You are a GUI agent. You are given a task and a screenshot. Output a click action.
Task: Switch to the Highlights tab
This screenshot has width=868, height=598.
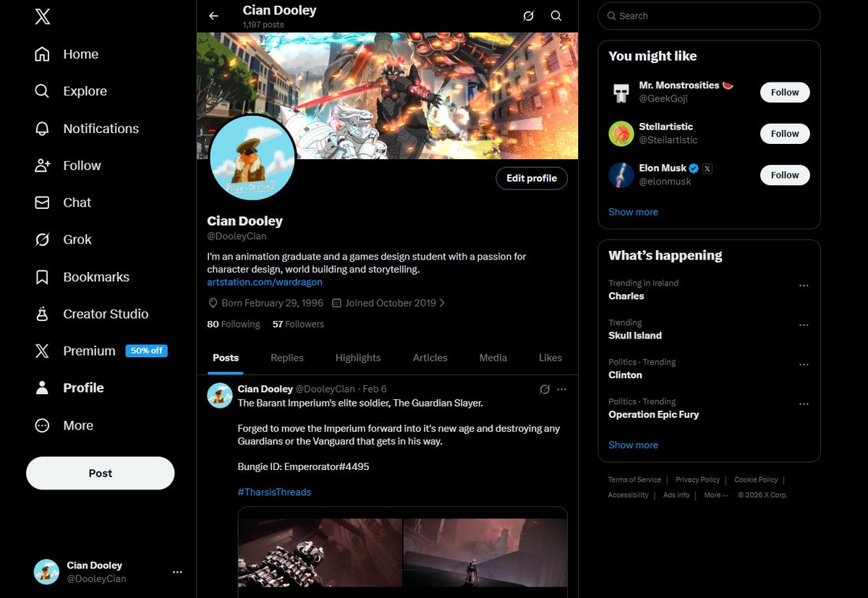(358, 358)
